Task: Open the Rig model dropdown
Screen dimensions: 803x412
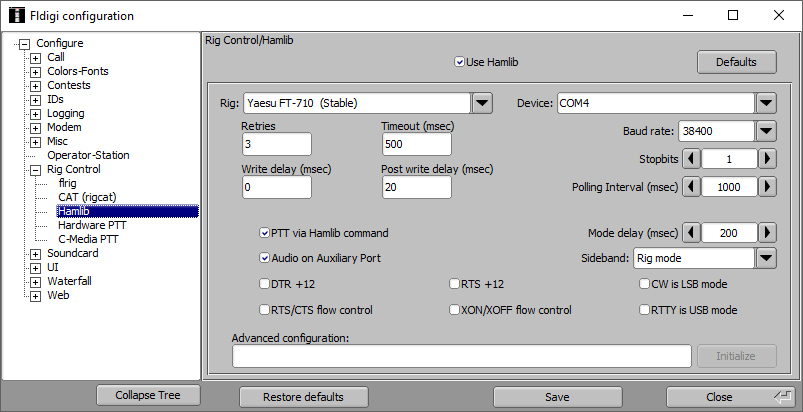Action: point(482,103)
